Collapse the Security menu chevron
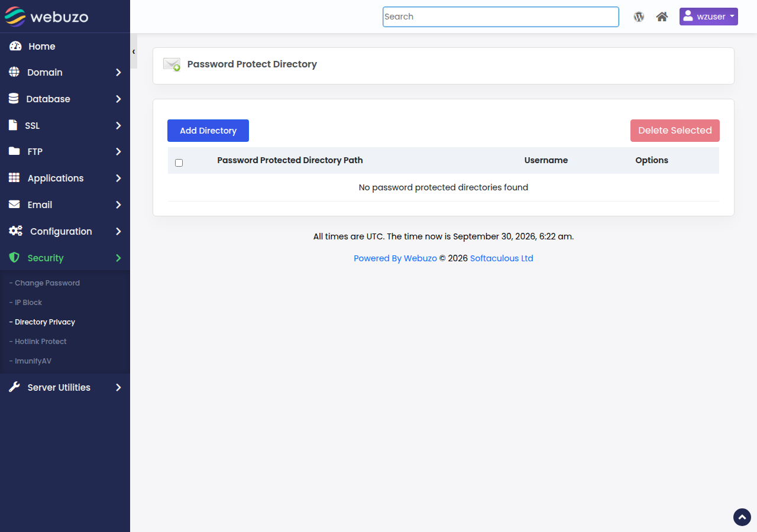Image resolution: width=757 pixels, height=532 pixels. coord(118,258)
